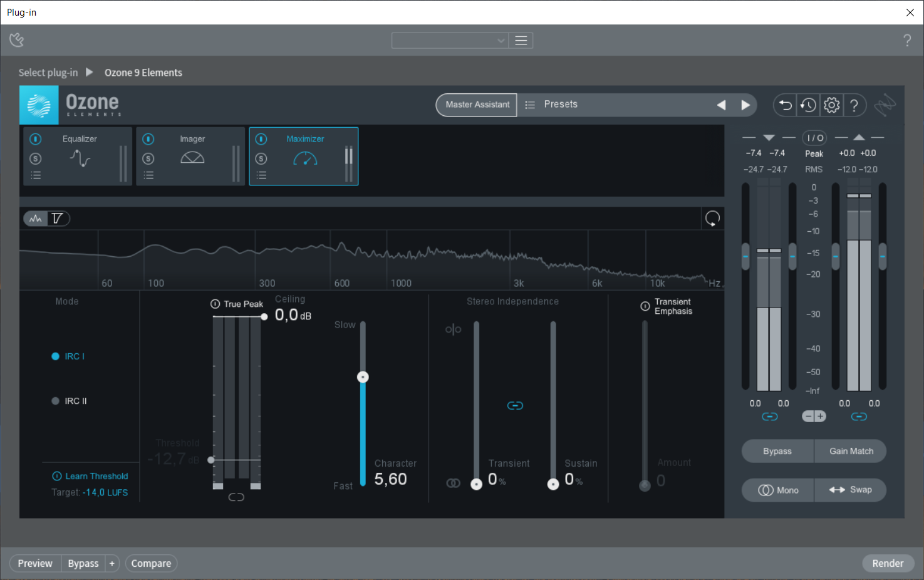Click the input gain left fader handle
924x580 pixels.
pyautogui.click(x=745, y=257)
